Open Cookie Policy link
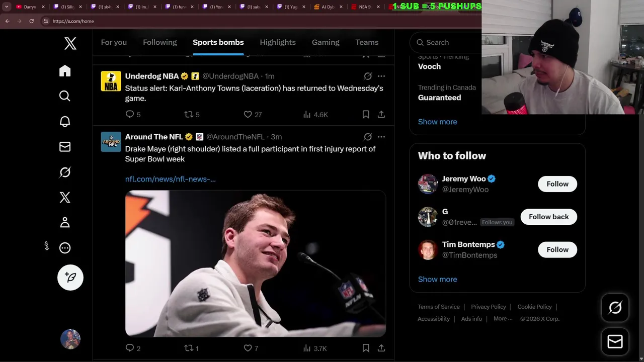The height and width of the screenshot is (362, 644). [x=534, y=307]
